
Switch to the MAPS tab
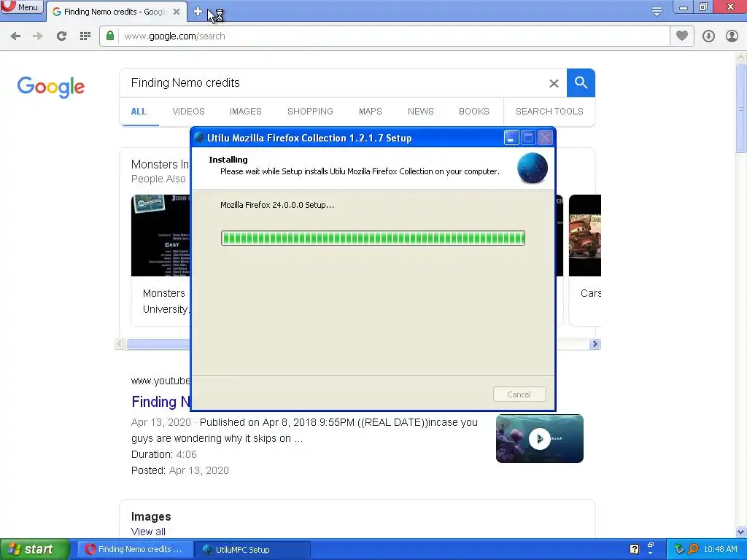tap(370, 112)
